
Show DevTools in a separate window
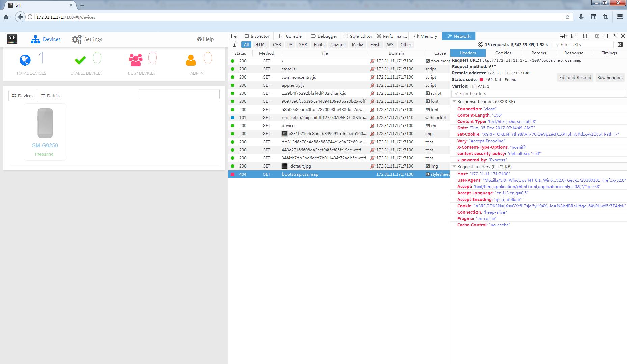615,36
